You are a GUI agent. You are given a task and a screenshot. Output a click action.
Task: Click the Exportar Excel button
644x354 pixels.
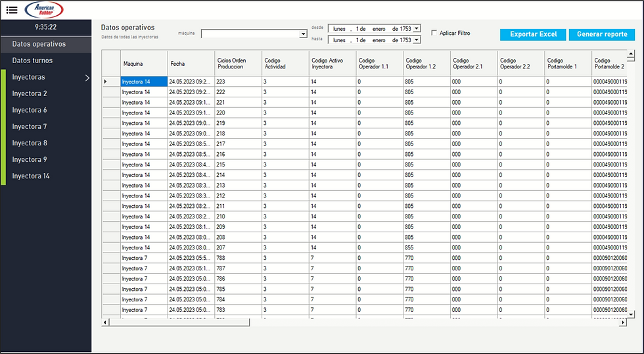[533, 34]
